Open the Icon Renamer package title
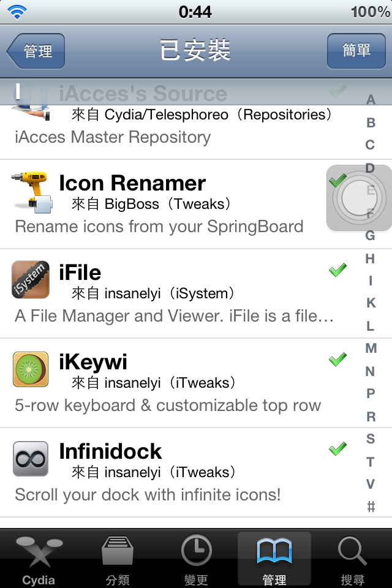This screenshot has width=392, height=588. click(132, 183)
